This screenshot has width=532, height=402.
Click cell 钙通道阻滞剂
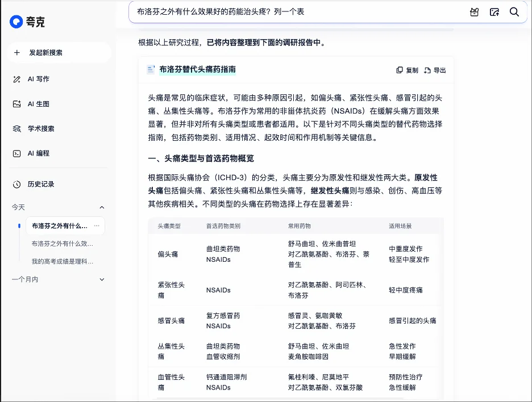click(227, 377)
